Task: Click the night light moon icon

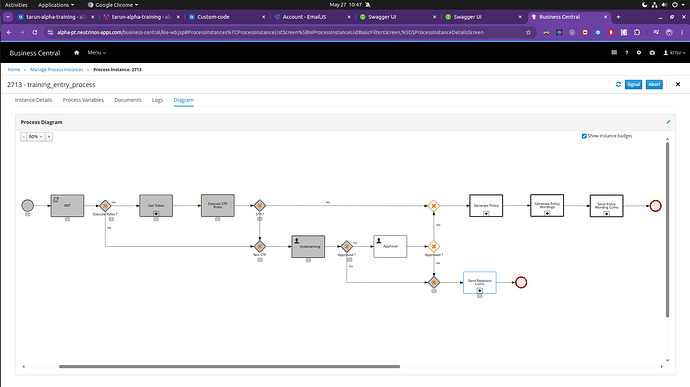Action: pos(645,5)
